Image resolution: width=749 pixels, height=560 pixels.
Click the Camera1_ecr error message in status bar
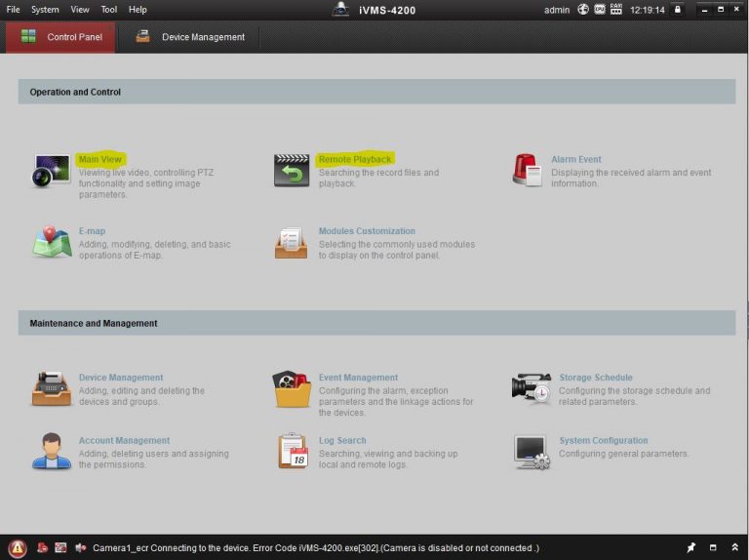click(316, 548)
